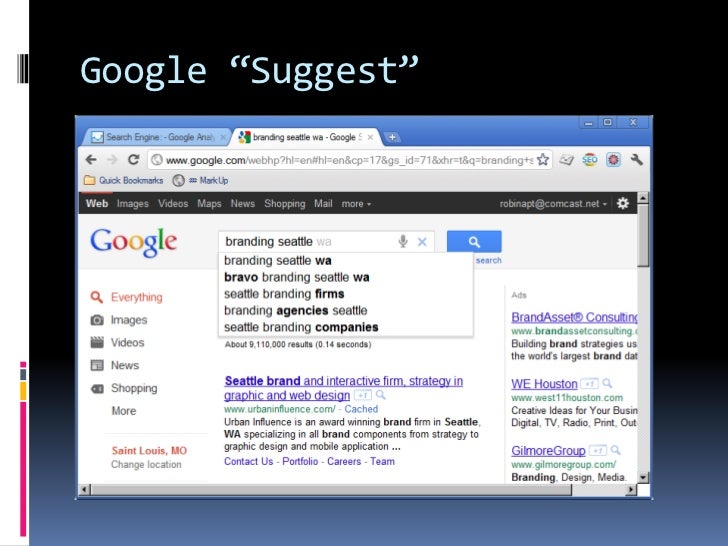Open Videos in the black top bar
Screen dimensions: 728x546
tap(173, 203)
